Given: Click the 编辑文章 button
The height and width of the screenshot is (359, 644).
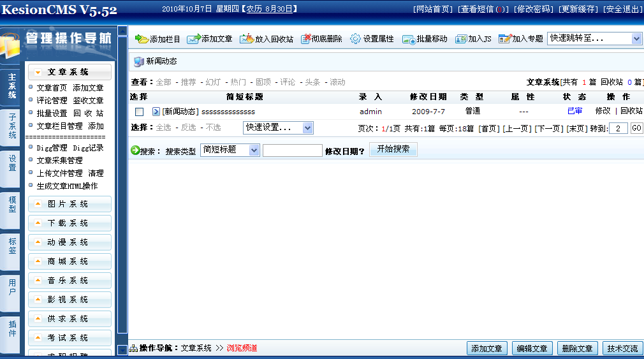Looking at the screenshot, I should point(532,348).
